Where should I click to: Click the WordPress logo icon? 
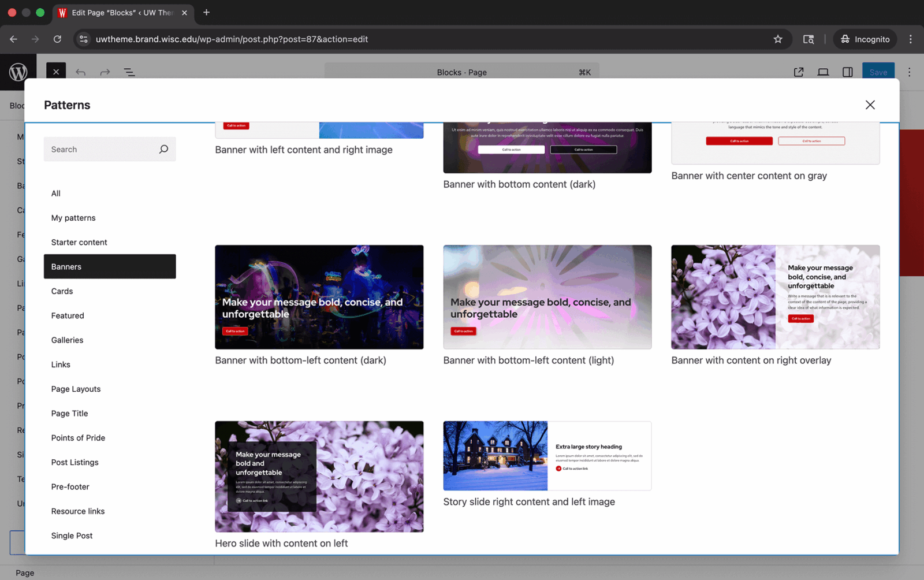(x=18, y=72)
